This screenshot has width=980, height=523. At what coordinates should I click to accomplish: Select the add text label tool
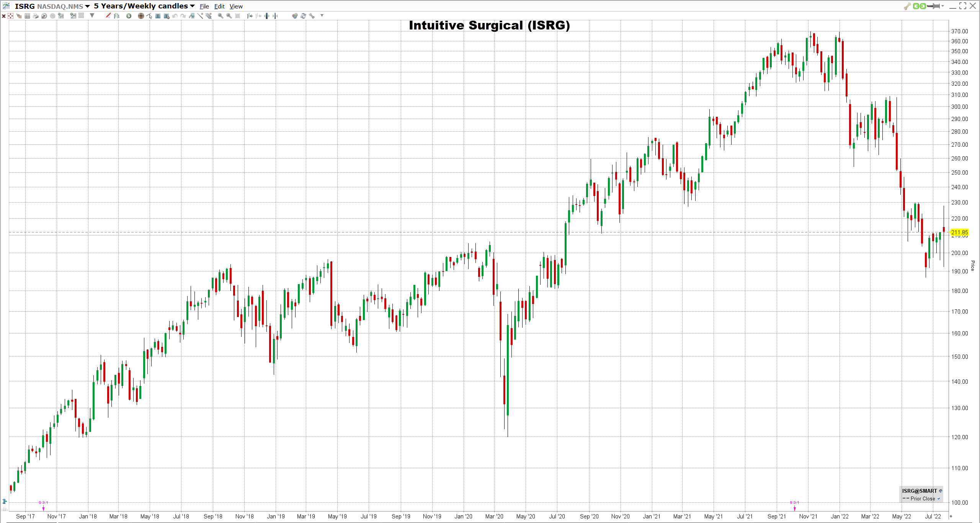tap(158, 16)
